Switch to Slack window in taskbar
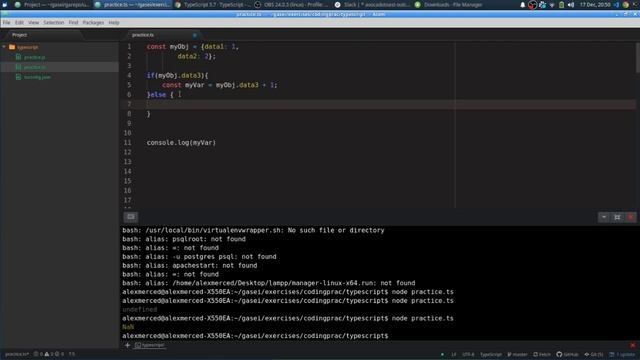Screen dimensions: 640x360 tap(373, 5)
